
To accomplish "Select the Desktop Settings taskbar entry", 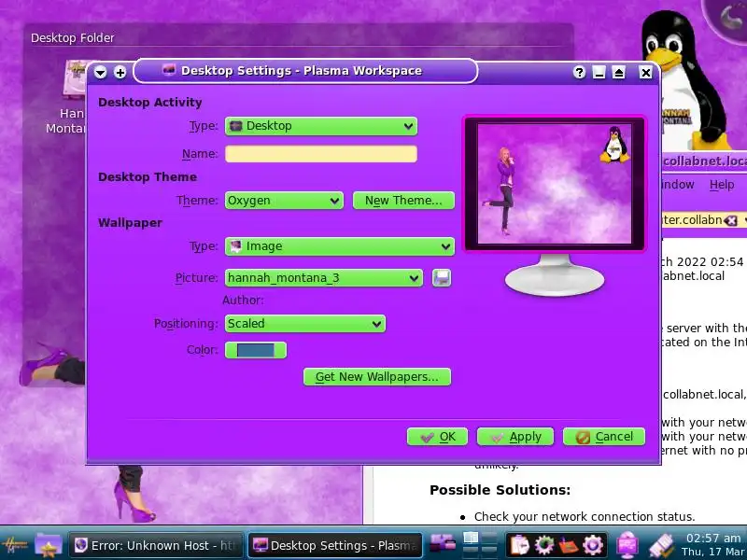I will point(335,545).
